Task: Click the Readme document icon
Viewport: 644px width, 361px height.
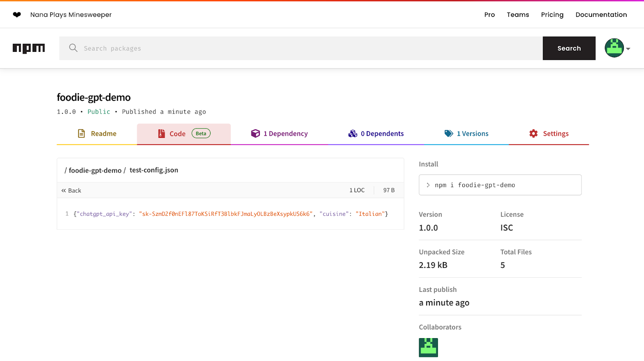Action: point(81,133)
